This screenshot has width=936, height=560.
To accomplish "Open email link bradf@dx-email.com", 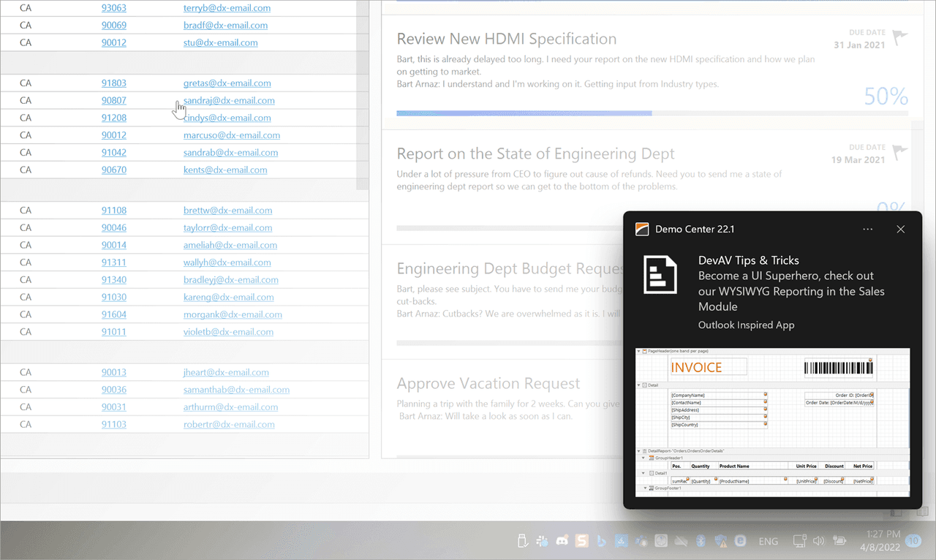I will tap(225, 25).
